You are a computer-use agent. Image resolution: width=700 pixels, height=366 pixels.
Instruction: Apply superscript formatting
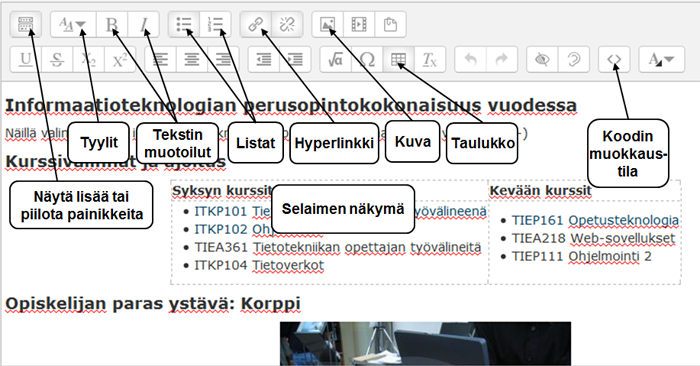tap(120, 59)
